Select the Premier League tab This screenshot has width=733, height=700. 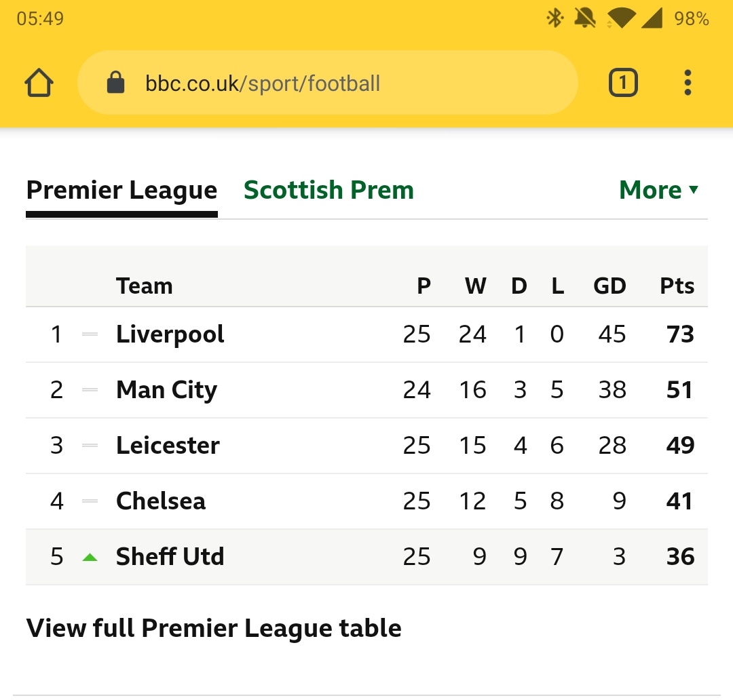pyautogui.click(x=121, y=191)
